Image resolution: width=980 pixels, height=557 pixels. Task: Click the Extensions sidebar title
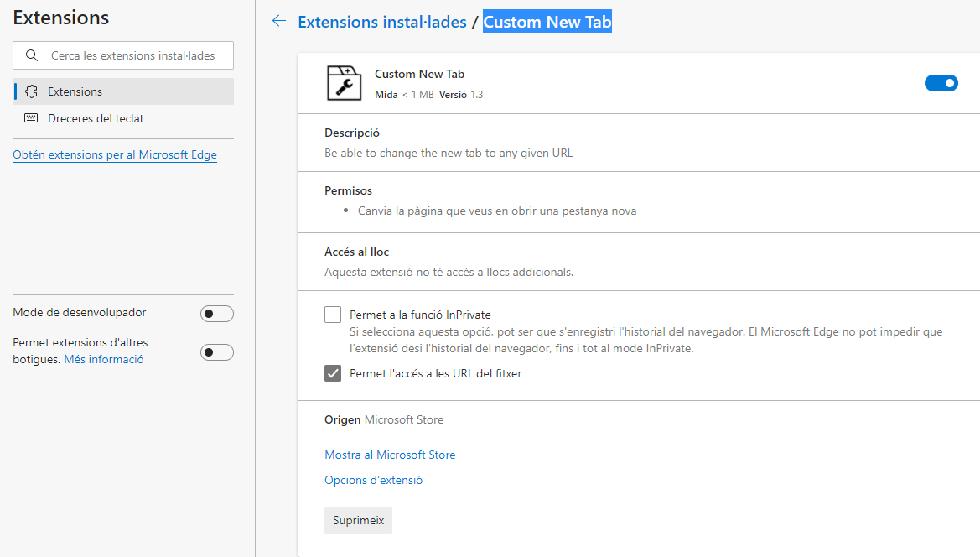[x=60, y=18]
